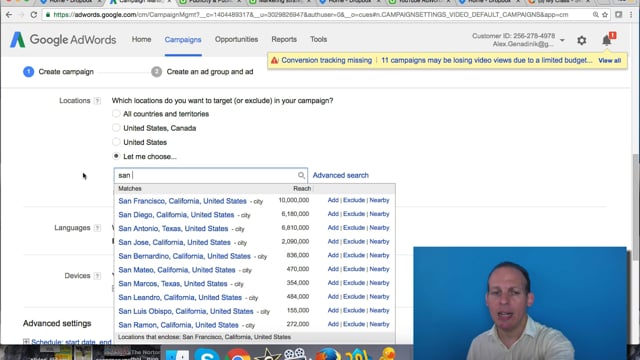Add San Ramon to targeted locations
Image resolution: width=640 pixels, height=360 pixels.
pos(333,324)
